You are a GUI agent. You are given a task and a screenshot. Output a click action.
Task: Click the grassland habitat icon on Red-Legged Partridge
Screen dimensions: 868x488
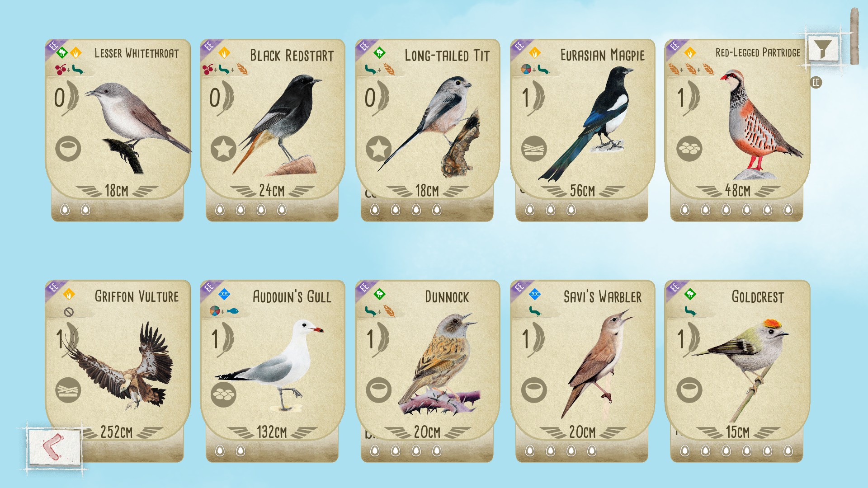(x=690, y=53)
